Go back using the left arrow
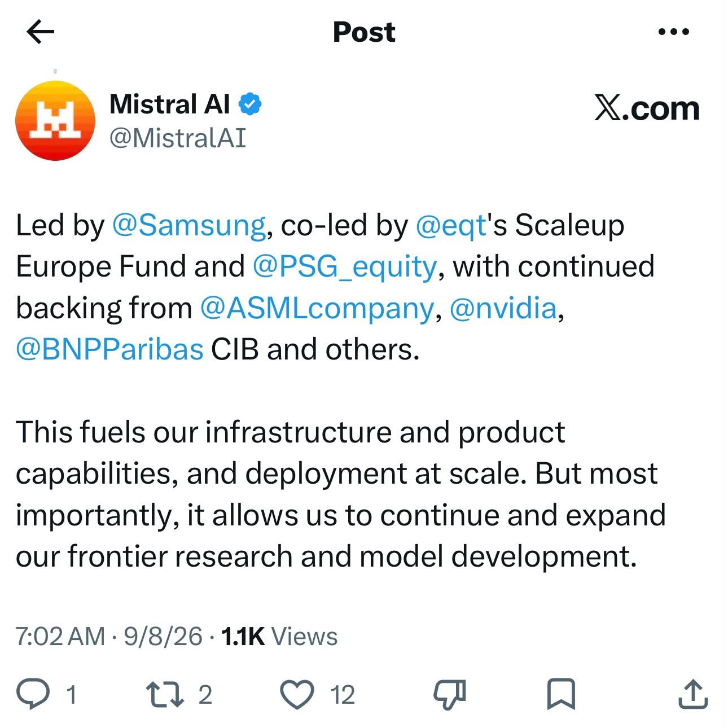The height and width of the screenshot is (728, 728). 41,32
